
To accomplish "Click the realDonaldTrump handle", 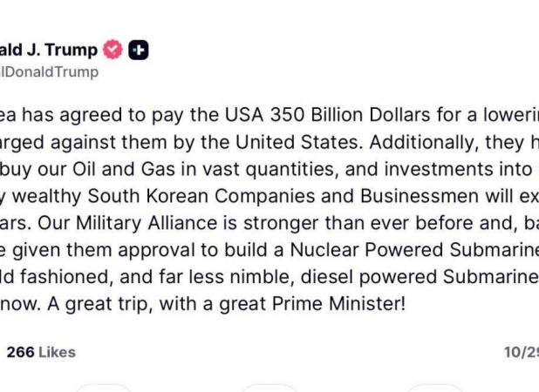I will coord(49,72).
